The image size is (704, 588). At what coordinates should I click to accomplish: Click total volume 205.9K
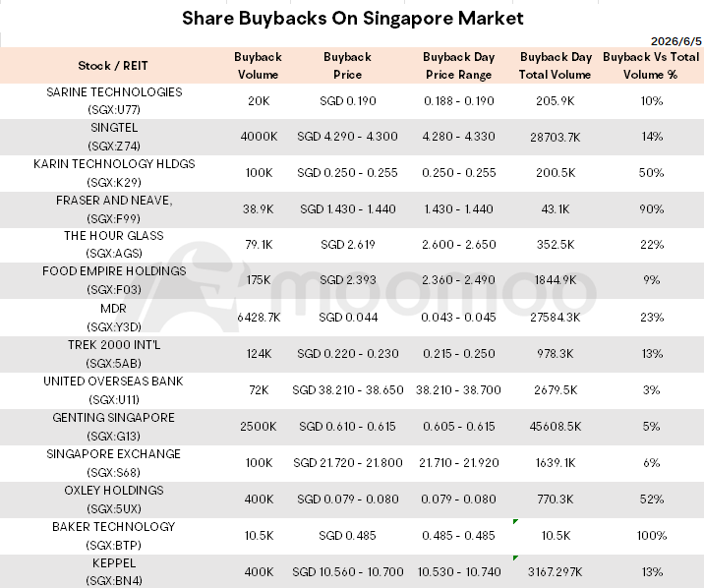(x=556, y=101)
